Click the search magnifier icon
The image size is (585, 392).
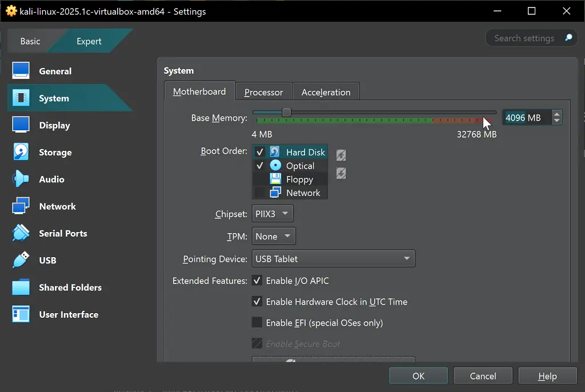(x=568, y=38)
